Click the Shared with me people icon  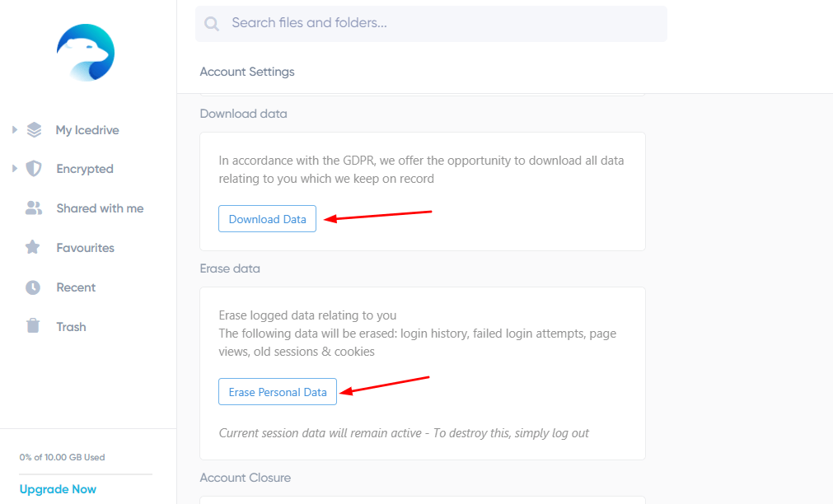[33, 208]
